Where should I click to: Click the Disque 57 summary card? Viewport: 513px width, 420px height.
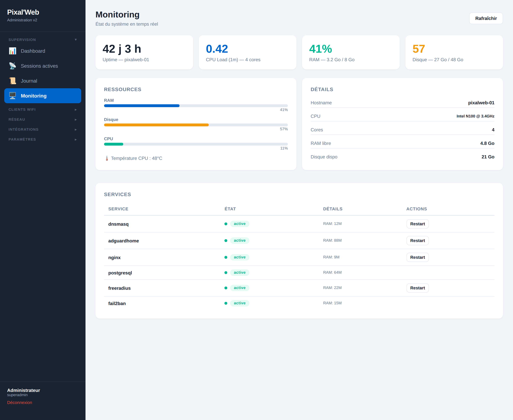point(454,52)
